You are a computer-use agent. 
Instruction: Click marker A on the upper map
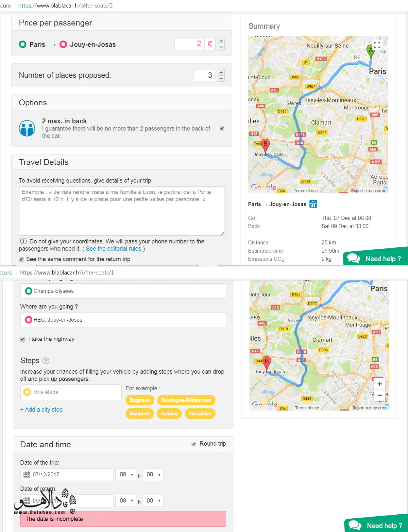point(371,52)
